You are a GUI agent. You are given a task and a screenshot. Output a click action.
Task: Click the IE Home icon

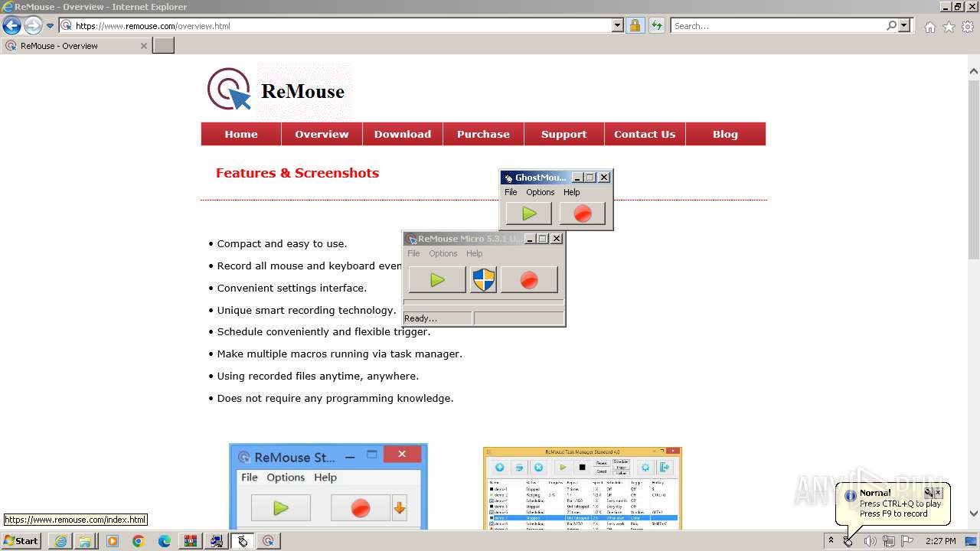click(x=929, y=26)
